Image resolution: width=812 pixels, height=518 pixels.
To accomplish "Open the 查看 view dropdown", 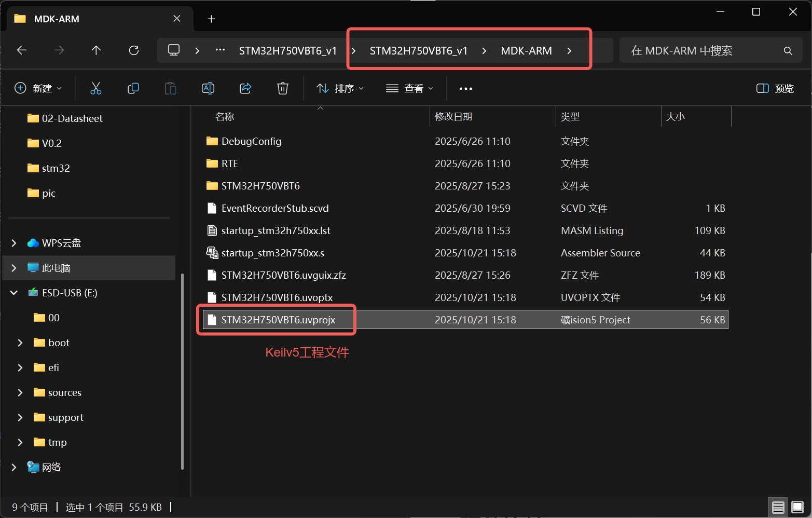I will tap(410, 88).
